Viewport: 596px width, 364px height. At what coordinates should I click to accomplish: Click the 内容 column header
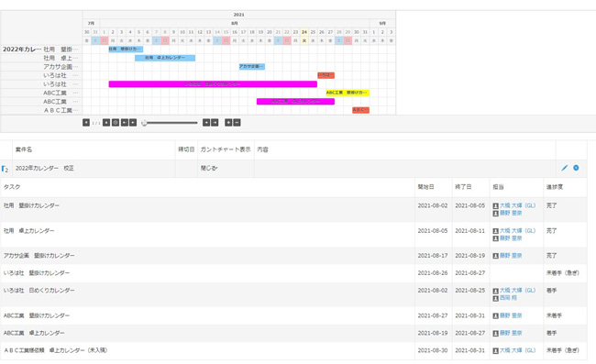(x=262, y=149)
